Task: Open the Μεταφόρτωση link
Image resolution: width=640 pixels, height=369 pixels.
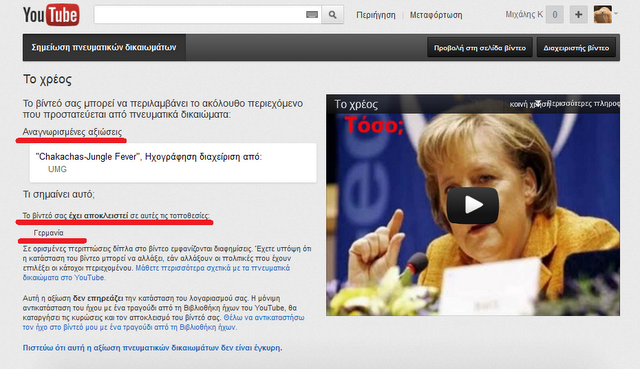Action: coord(436,15)
